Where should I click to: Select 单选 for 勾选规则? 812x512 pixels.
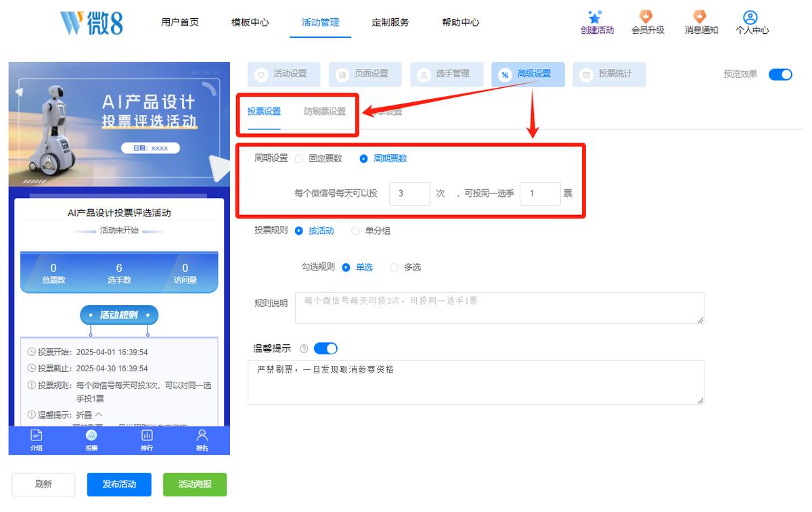pyautogui.click(x=346, y=267)
